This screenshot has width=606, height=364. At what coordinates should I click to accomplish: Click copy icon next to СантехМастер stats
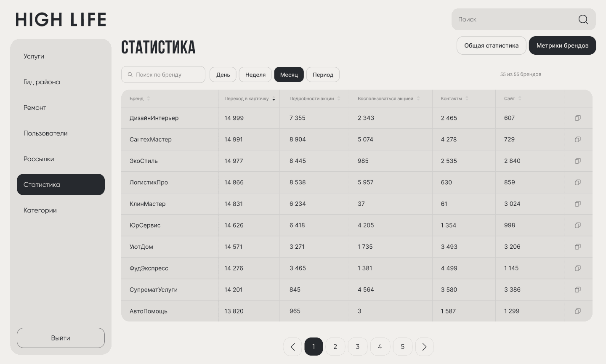coord(577,139)
